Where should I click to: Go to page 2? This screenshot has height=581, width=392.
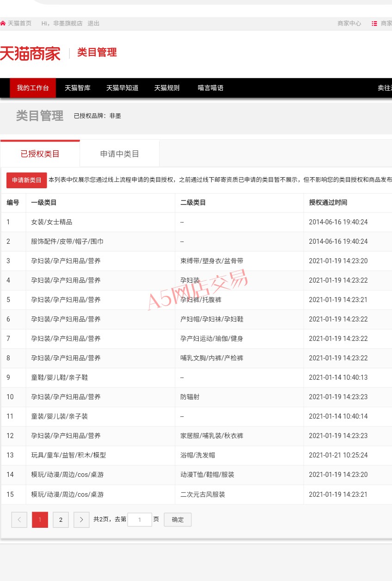pyautogui.click(x=61, y=519)
